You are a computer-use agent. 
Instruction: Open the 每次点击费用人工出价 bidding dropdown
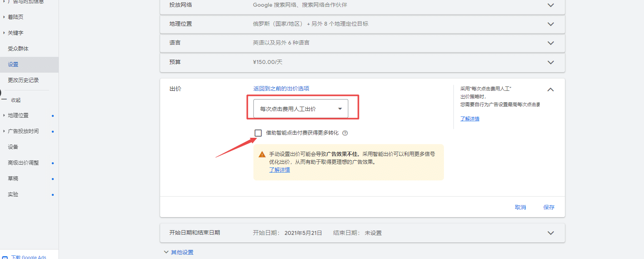[x=301, y=109]
